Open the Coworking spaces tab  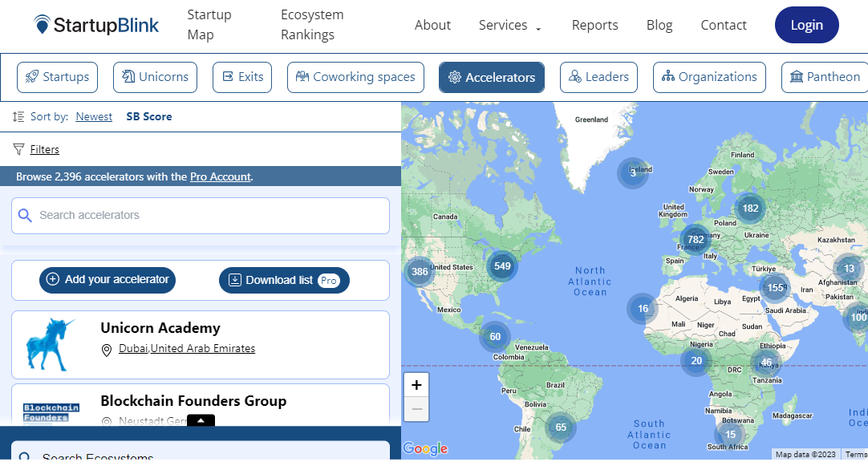click(355, 77)
